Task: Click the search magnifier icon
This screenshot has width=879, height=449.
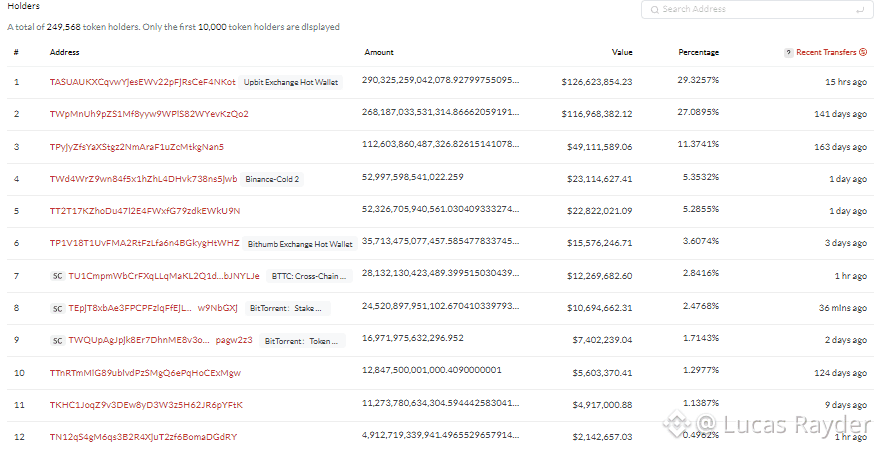Action: [654, 9]
